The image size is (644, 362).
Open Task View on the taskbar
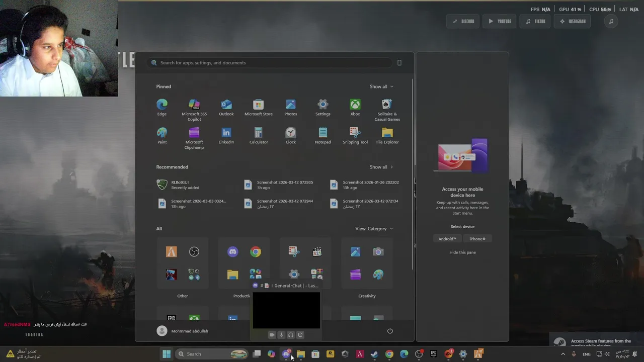pos(257,354)
